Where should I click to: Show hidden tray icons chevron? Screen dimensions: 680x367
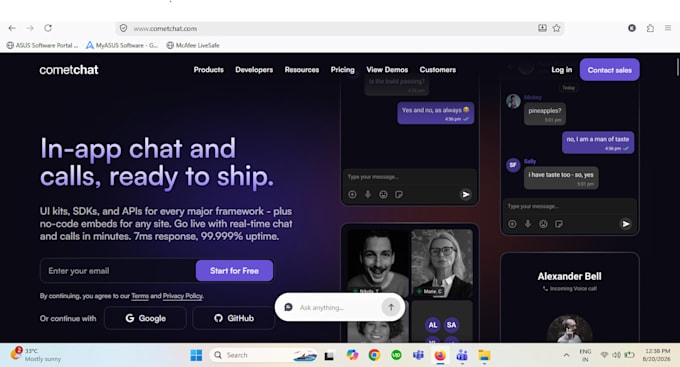pos(566,355)
